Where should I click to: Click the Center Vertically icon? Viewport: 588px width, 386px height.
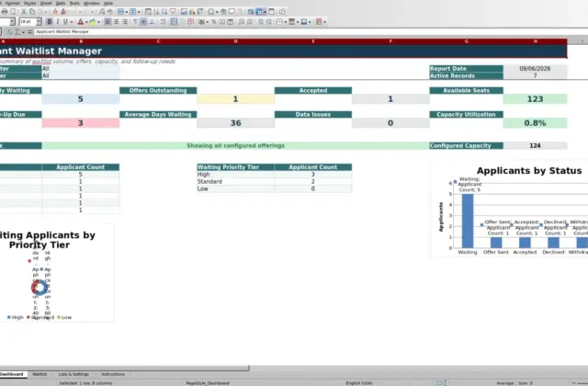click(x=143, y=22)
